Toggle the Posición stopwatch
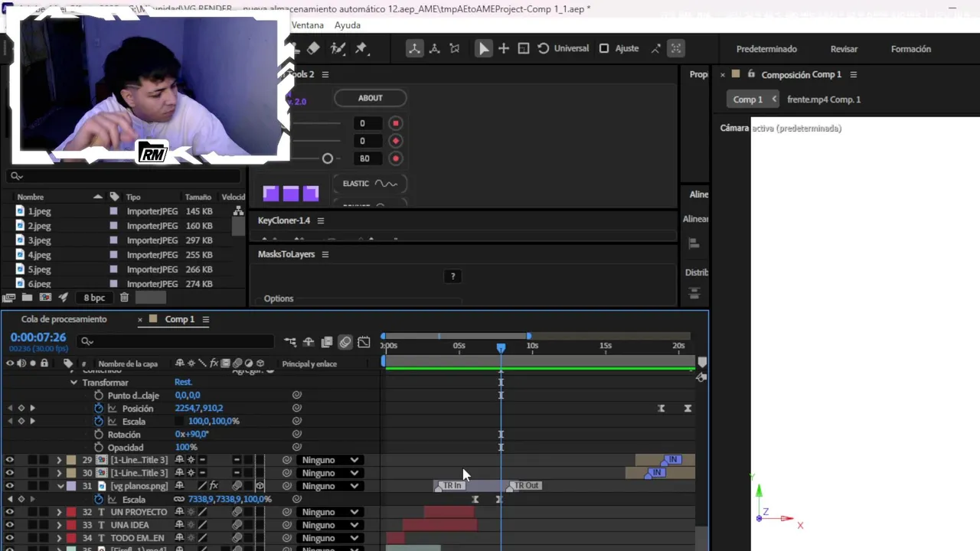Viewport: 980px width, 551px height. coord(99,409)
